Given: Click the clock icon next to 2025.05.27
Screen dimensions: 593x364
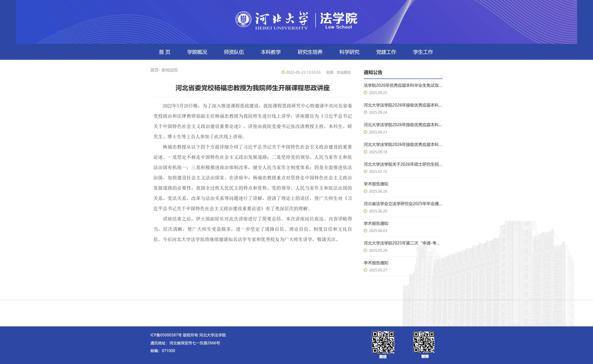Looking at the screenshot, I should [365, 270].
